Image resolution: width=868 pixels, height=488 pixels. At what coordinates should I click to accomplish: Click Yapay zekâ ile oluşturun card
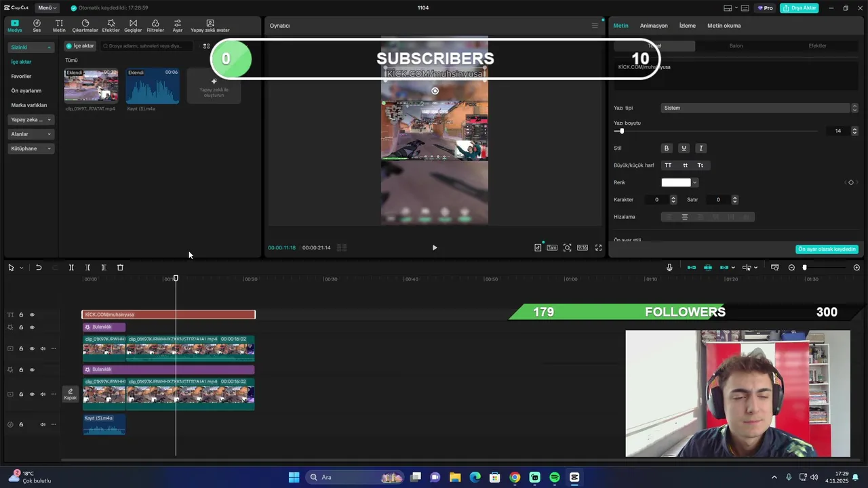214,86
